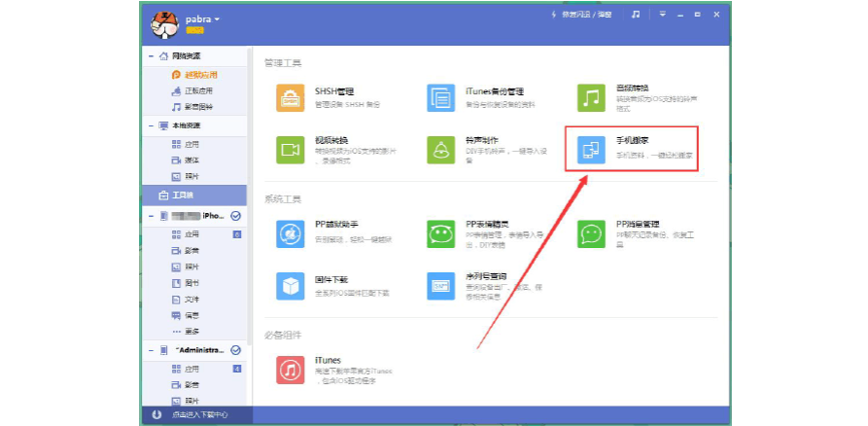This screenshot has width=868, height=426.
Task: Open the green camcorder video conversion tool
Action: coord(290,150)
